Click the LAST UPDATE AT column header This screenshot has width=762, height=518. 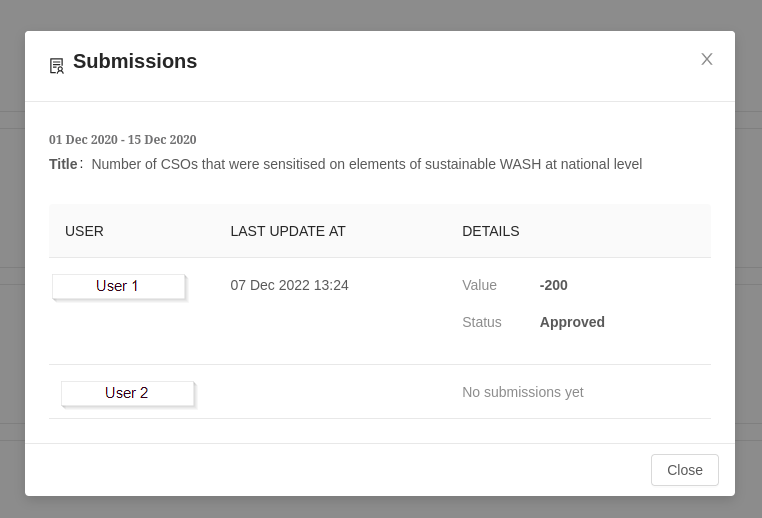(x=288, y=231)
